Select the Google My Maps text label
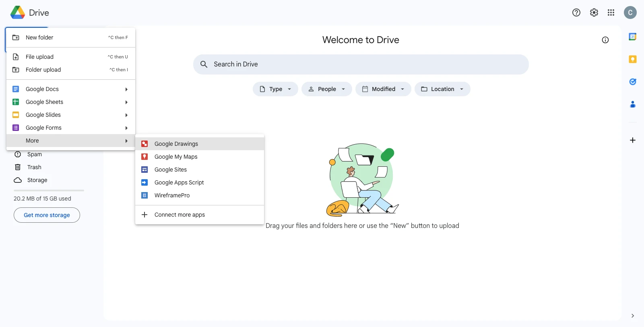Viewport: 644px width, 327px height. [x=176, y=157]
